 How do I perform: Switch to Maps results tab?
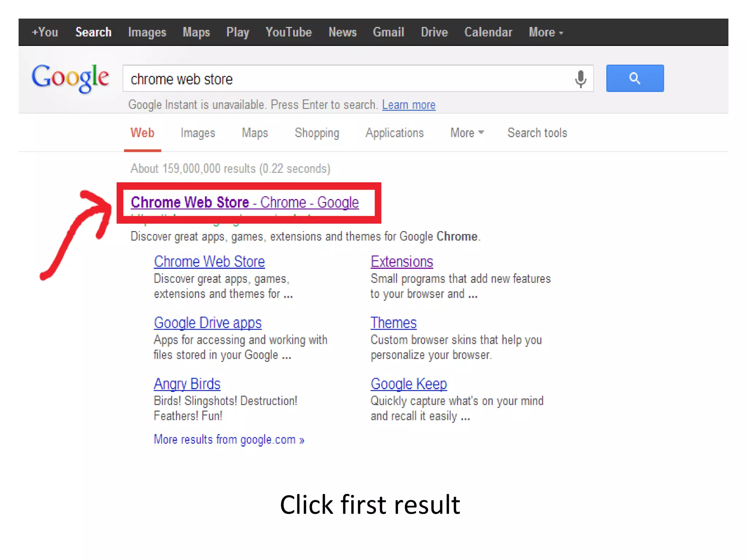pyautogui.click(x=255, y=133)
